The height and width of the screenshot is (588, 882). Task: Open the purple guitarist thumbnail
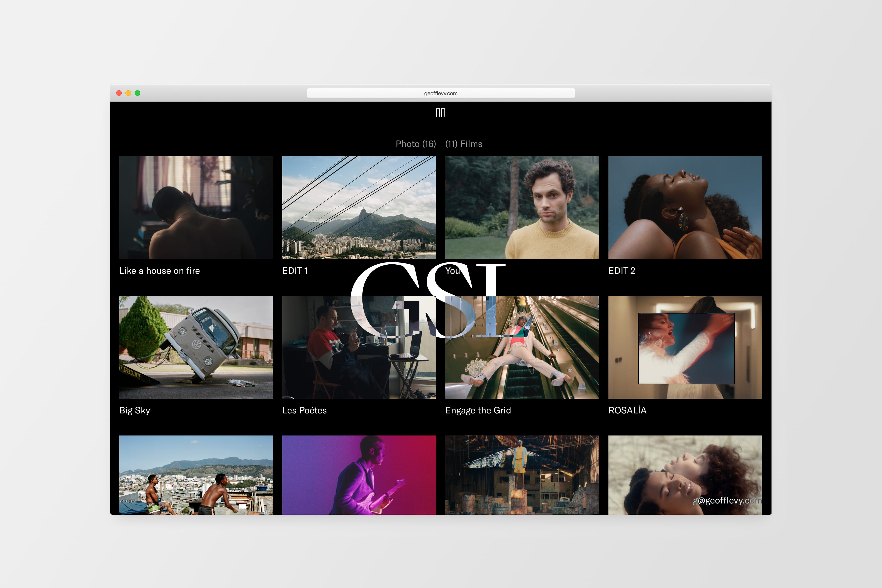click(359, 475)
